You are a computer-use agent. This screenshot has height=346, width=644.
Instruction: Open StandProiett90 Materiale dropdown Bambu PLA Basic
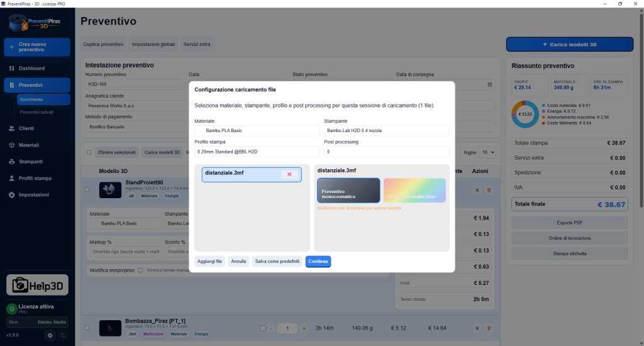(126, 223)
